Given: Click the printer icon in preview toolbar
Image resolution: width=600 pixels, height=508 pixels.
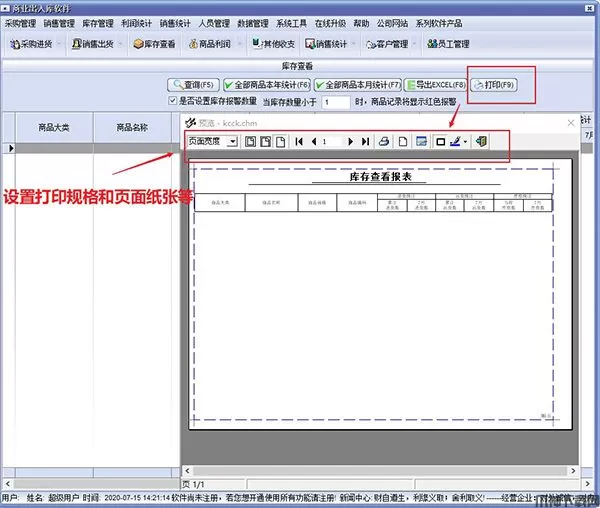Looking at the screenshot, I should click(384, 142).
